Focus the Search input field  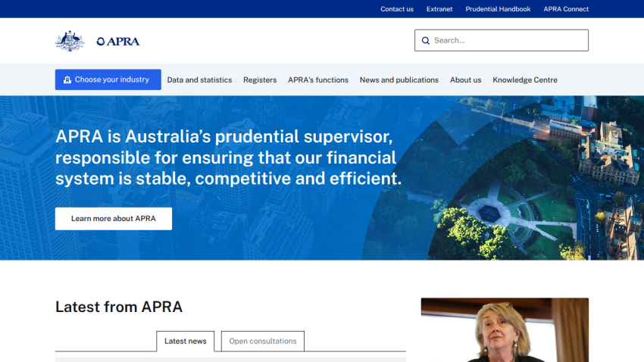pos(501,40)
